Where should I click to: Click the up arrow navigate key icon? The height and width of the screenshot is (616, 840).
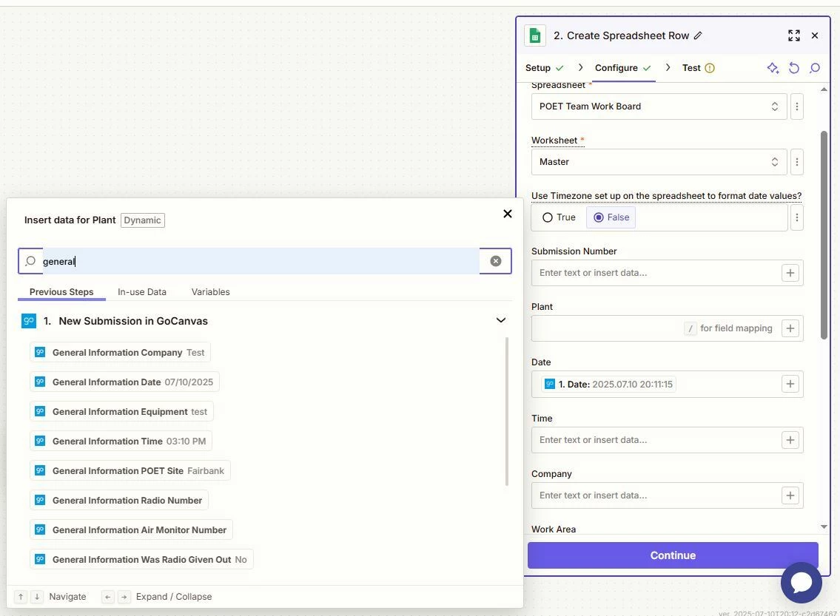21,597
